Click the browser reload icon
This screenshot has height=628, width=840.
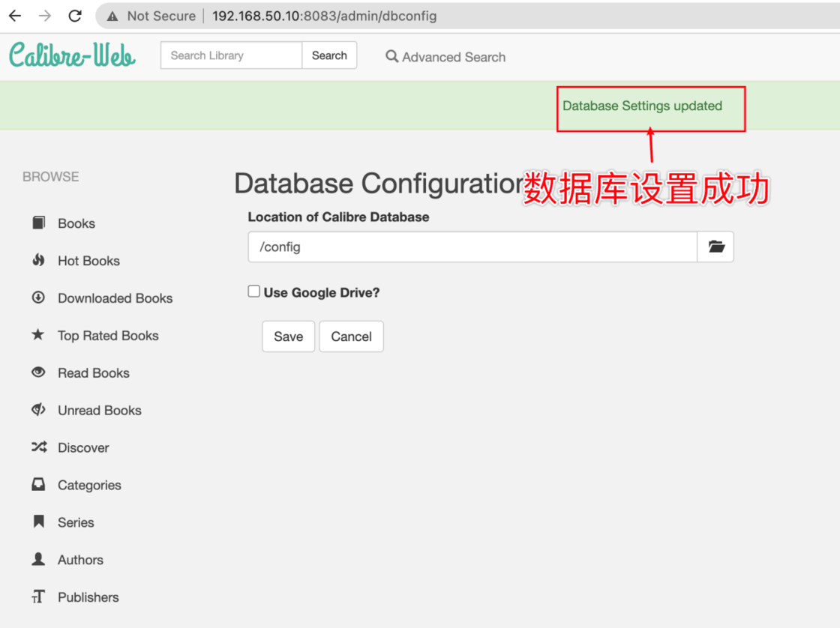[x=75, y=16]
